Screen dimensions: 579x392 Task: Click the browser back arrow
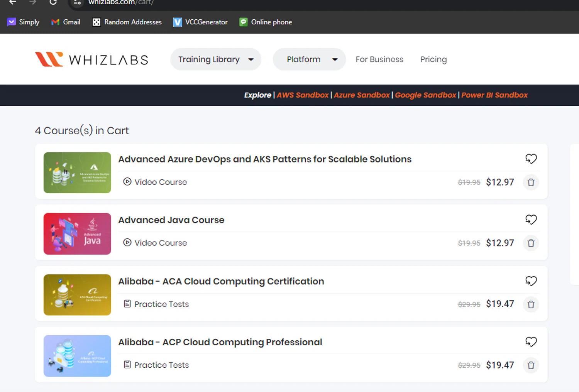(x=13, y=2)
